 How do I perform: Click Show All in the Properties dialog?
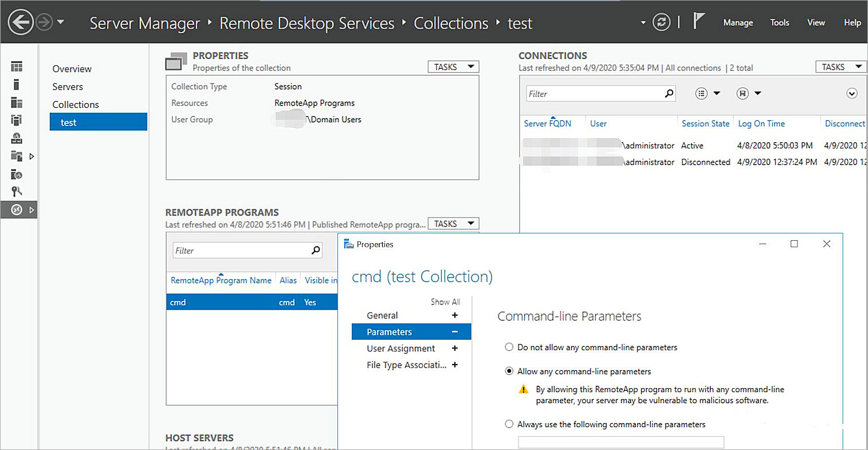445,302
